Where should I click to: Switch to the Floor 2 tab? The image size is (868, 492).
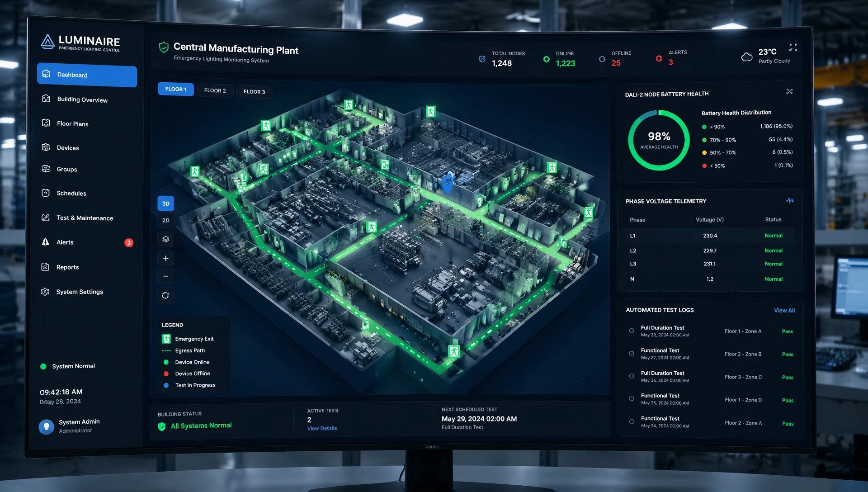[215, 90]
